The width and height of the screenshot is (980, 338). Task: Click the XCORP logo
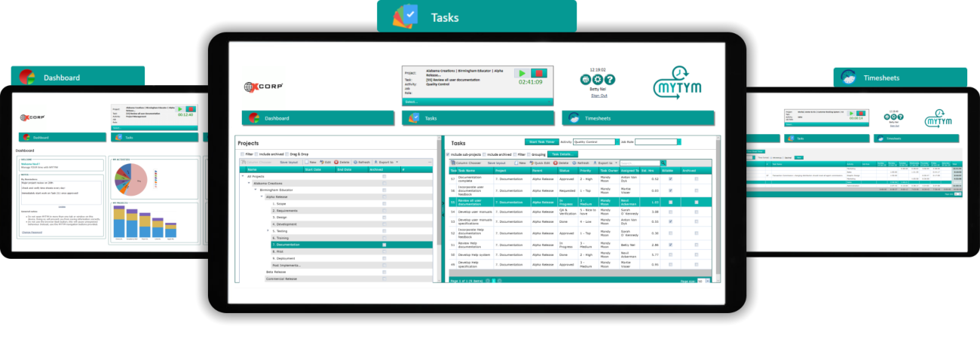(264, 87)
